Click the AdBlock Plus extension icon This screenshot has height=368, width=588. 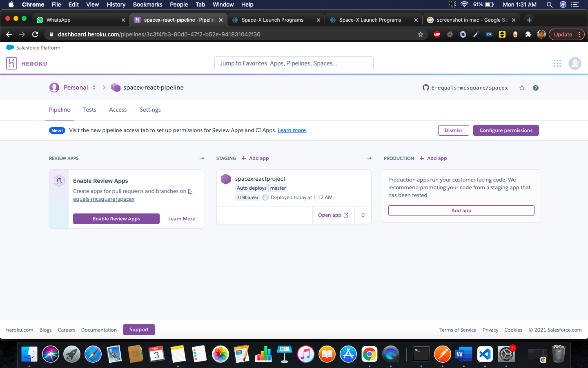pos(437,34)
